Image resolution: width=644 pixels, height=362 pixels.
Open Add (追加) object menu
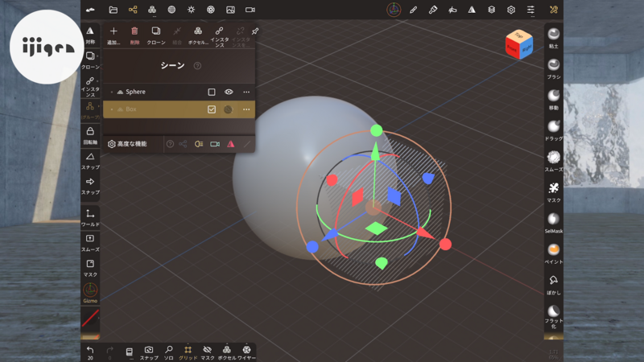click(x=114, y=35)
